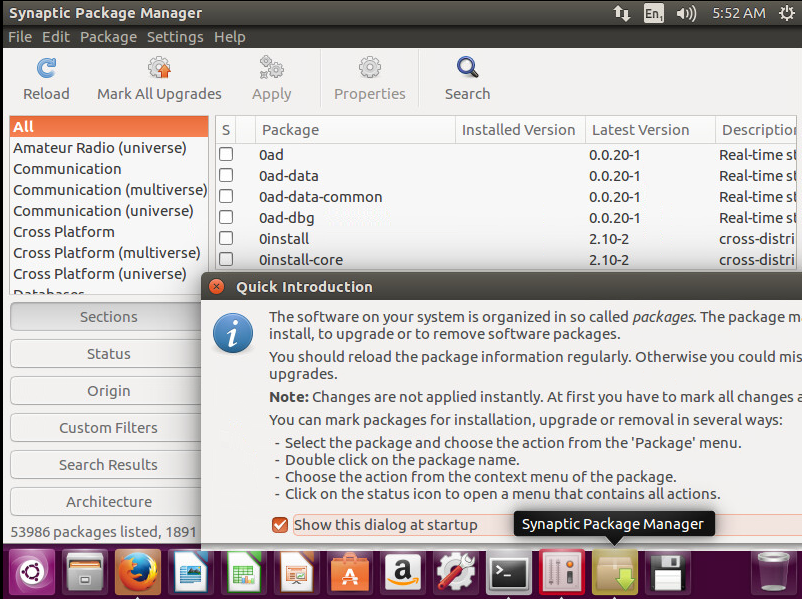
Task: Click the status box for 0install-core
Action: coord(226,259)
